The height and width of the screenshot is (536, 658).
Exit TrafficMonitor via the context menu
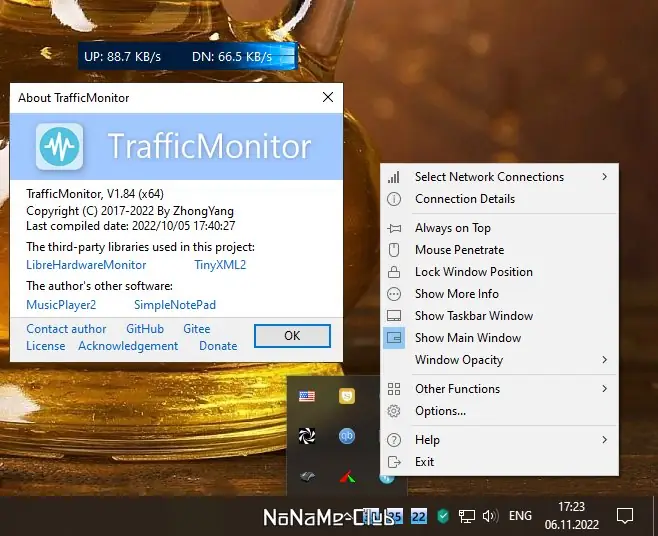(x=499, y=462)
